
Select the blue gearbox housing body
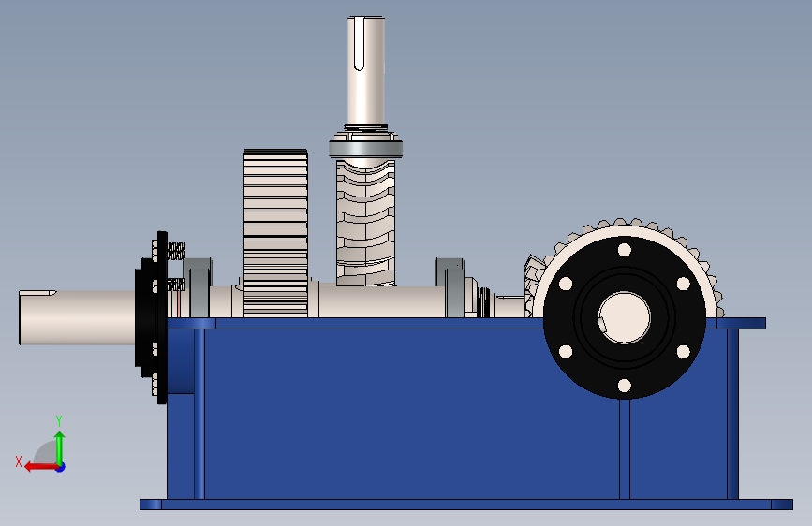414,415
